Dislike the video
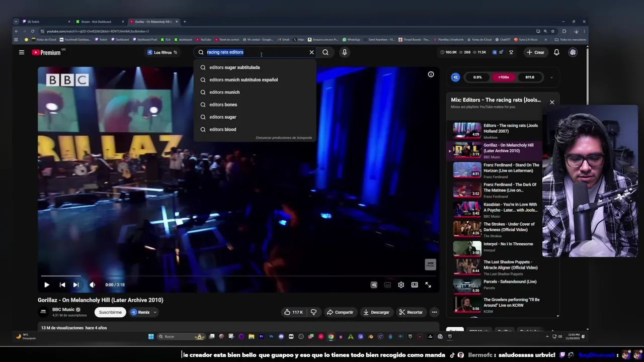The height and width of the screenshot is (362, 644). point(313,312)
